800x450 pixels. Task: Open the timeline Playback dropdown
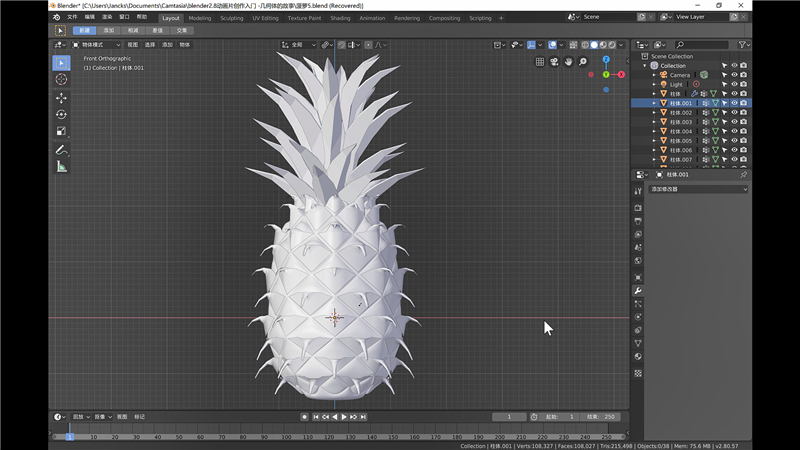coord(80,417)
